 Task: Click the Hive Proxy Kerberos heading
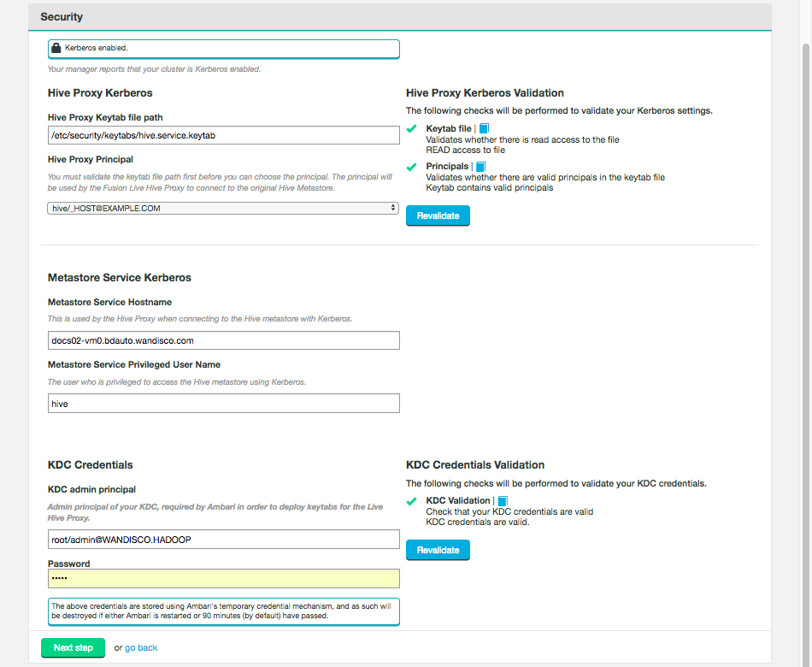tap(100, 93)
